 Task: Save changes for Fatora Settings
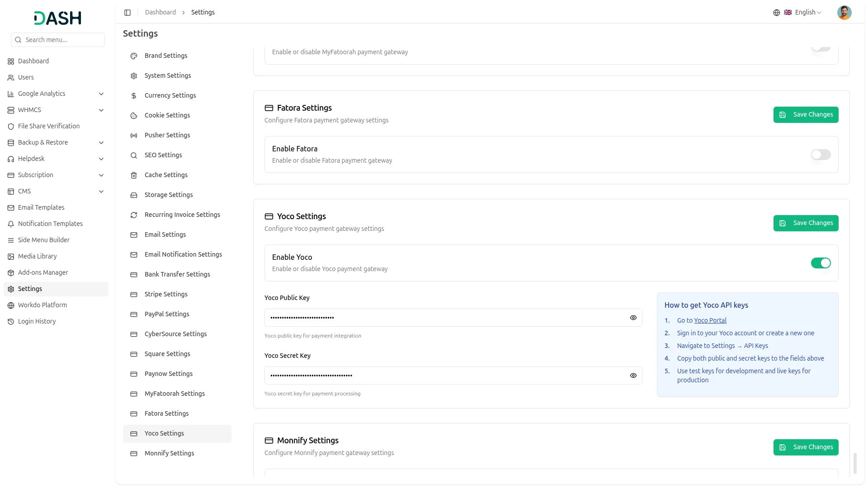pos(806,115)
